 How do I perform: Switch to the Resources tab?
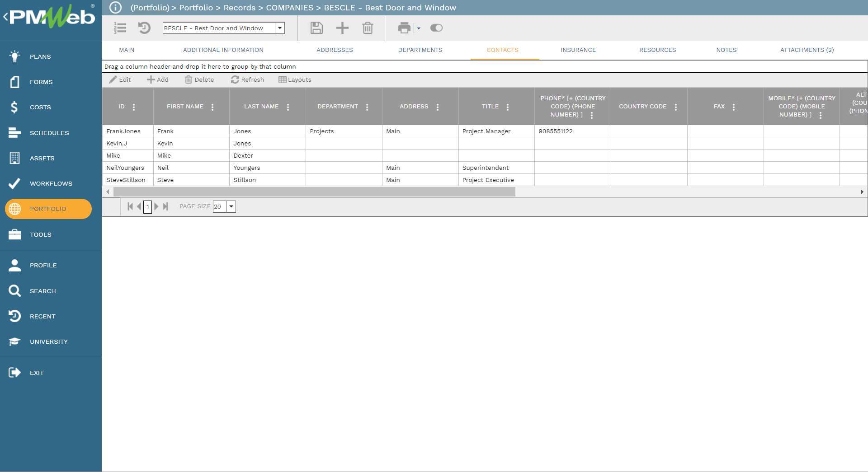coord(658,50)
